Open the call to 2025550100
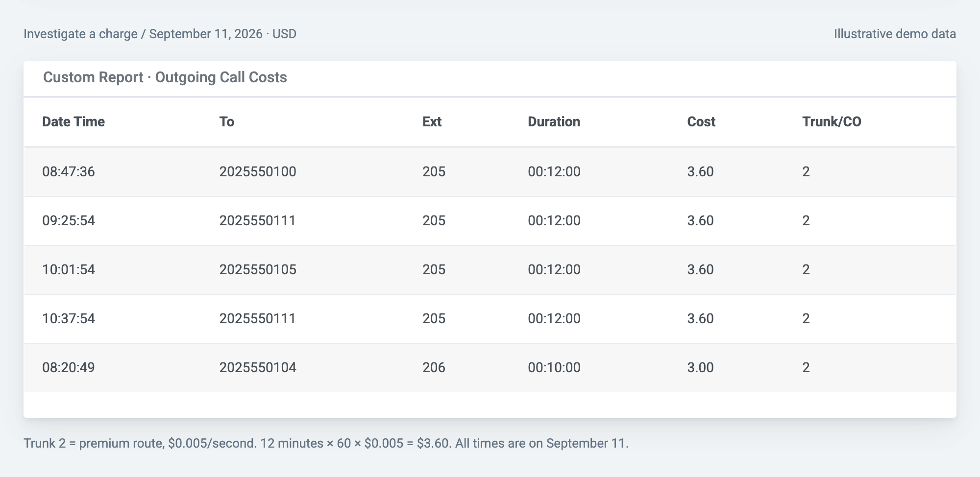 pos(258,172)
